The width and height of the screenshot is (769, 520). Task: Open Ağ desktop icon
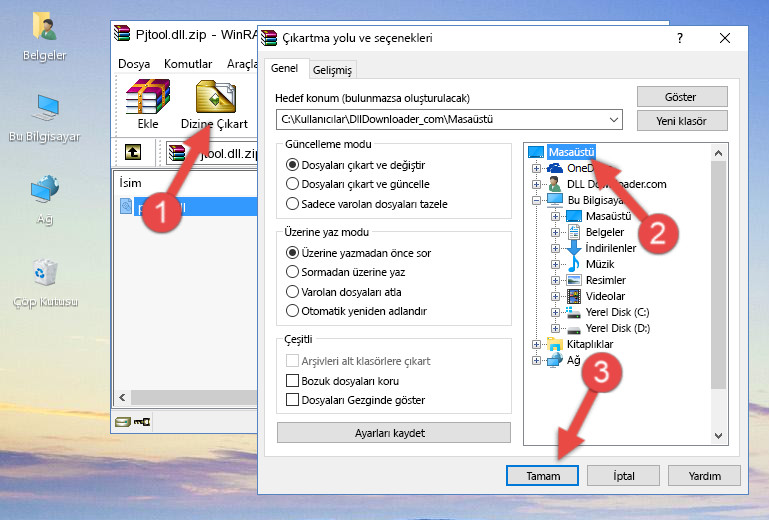pyautogui.click(x=44, y=199)
